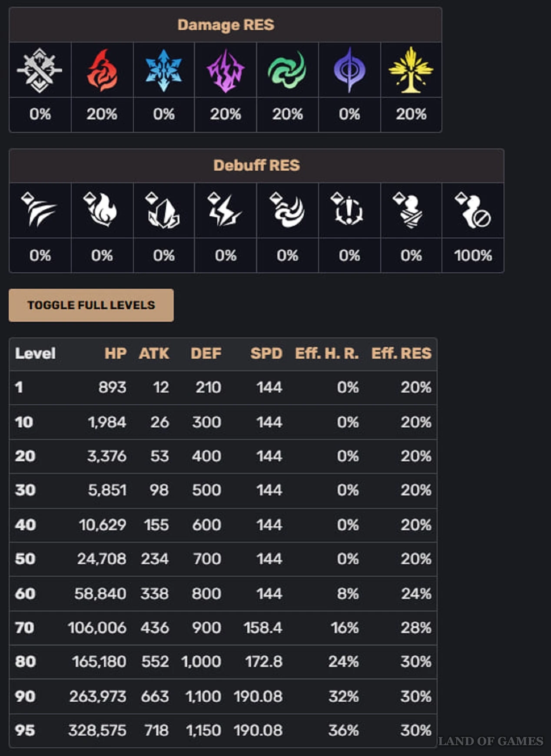This screenshot has height=756, width=551.
Task: Select the purple Lightning element icon
Action: [226, 71]
